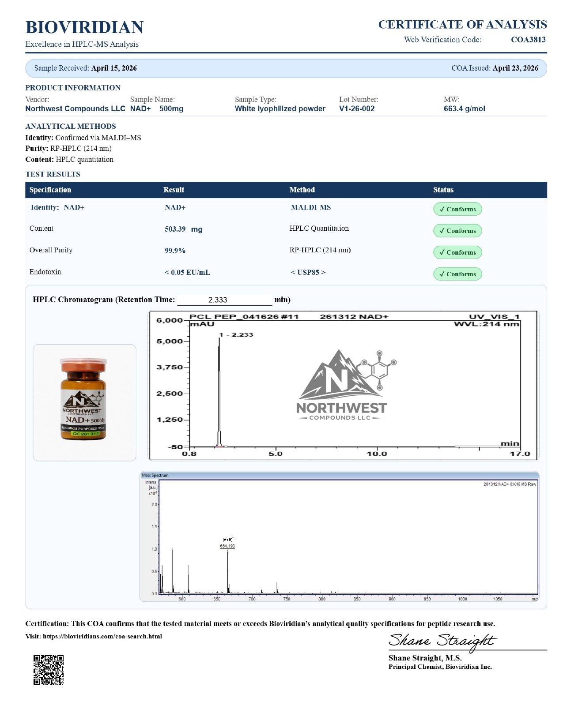Click the Status column header
The height and width of the screenshot is (728, 563).
443,190
